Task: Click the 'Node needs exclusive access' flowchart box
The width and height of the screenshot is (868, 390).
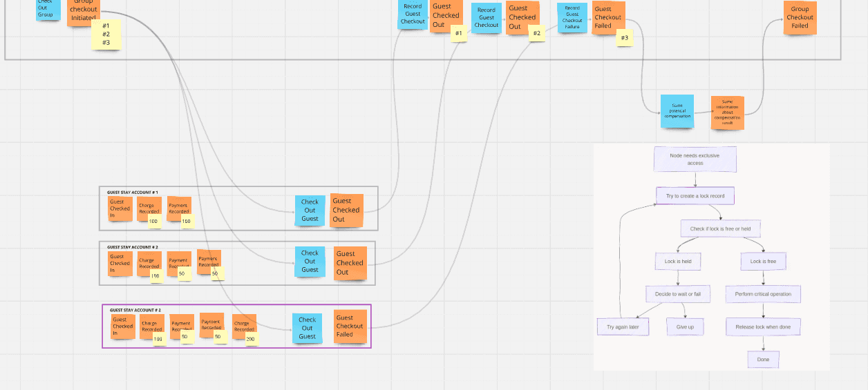Action: (695, 159)
